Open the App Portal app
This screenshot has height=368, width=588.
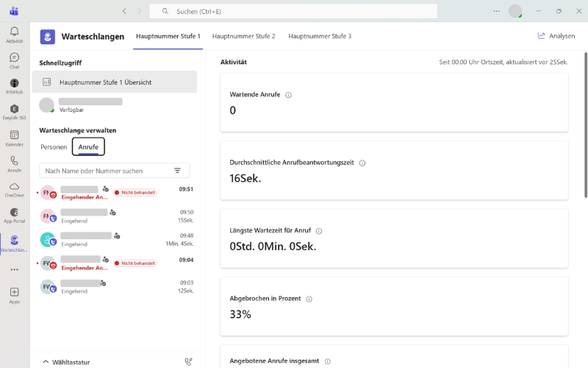[x=14, y=216]
